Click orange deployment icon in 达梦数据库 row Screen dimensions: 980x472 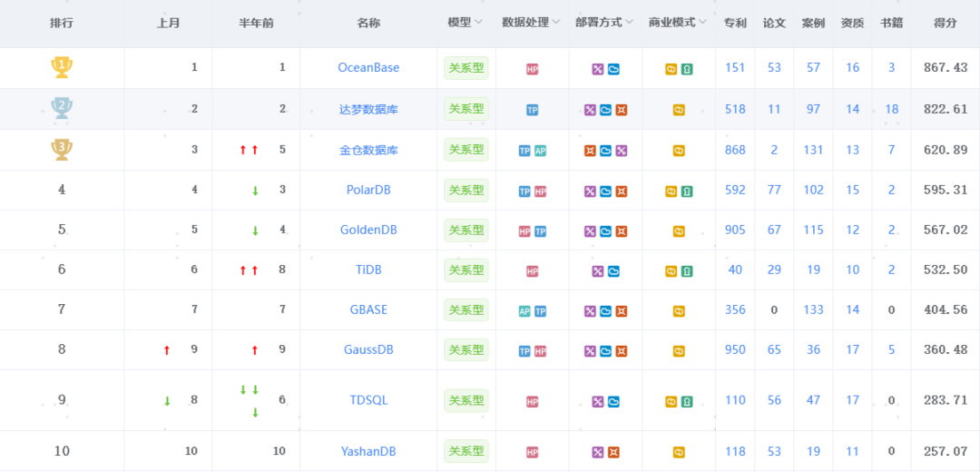coord(621,110)
